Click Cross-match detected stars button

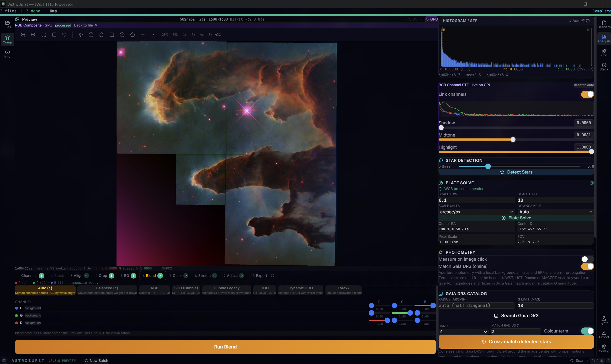(516, 342)
